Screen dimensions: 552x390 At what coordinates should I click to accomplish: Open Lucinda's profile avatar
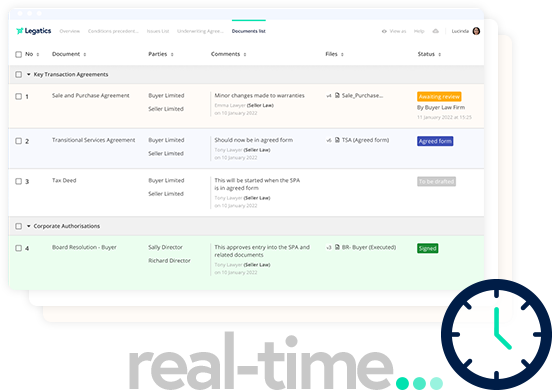(476, 31)
